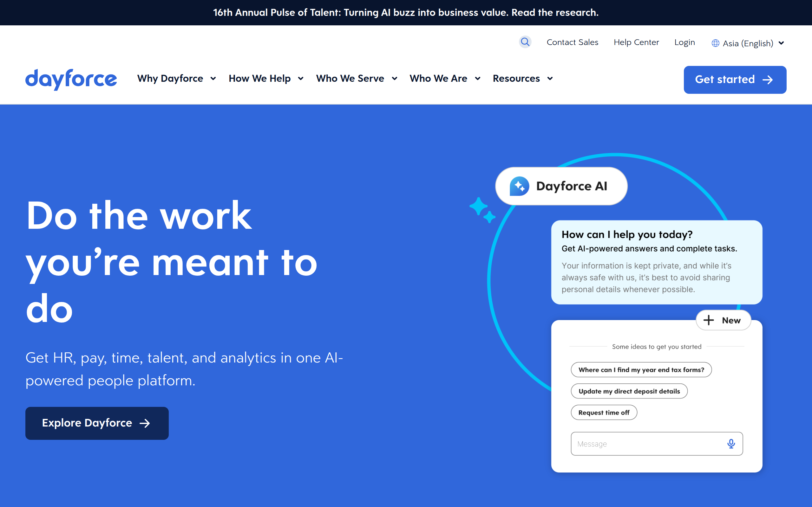Click the Login link
The height and width of the screenshot is (507, 812).
point(684,42)
